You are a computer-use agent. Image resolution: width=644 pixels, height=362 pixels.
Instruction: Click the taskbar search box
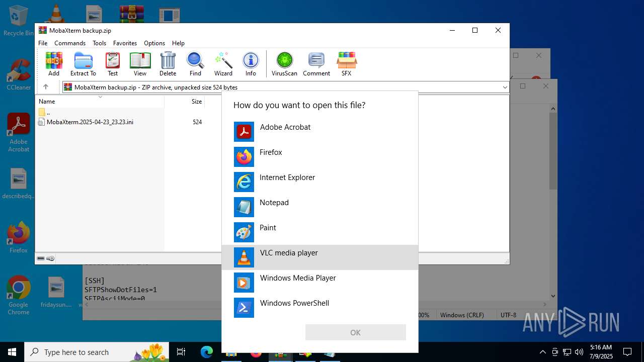(x=98, y=352)
